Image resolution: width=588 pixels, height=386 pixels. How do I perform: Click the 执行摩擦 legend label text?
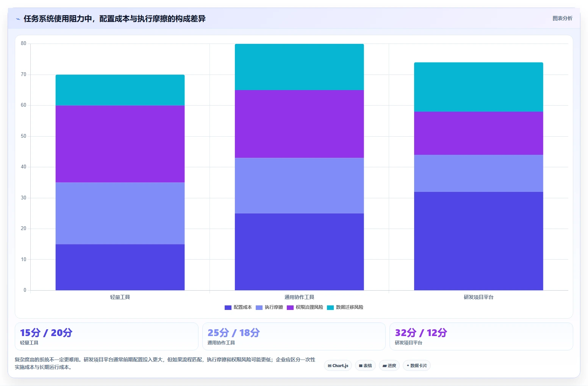click(x=274, y=307)
